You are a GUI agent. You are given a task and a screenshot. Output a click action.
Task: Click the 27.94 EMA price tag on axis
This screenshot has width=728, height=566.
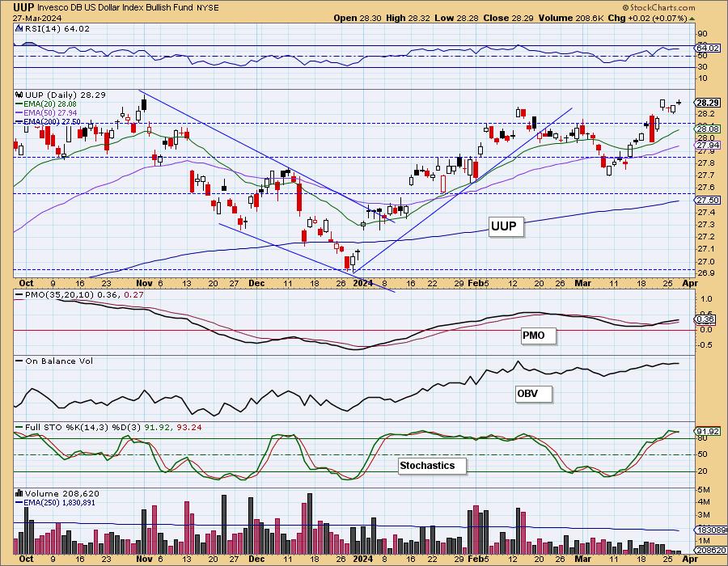click(708, 146)
